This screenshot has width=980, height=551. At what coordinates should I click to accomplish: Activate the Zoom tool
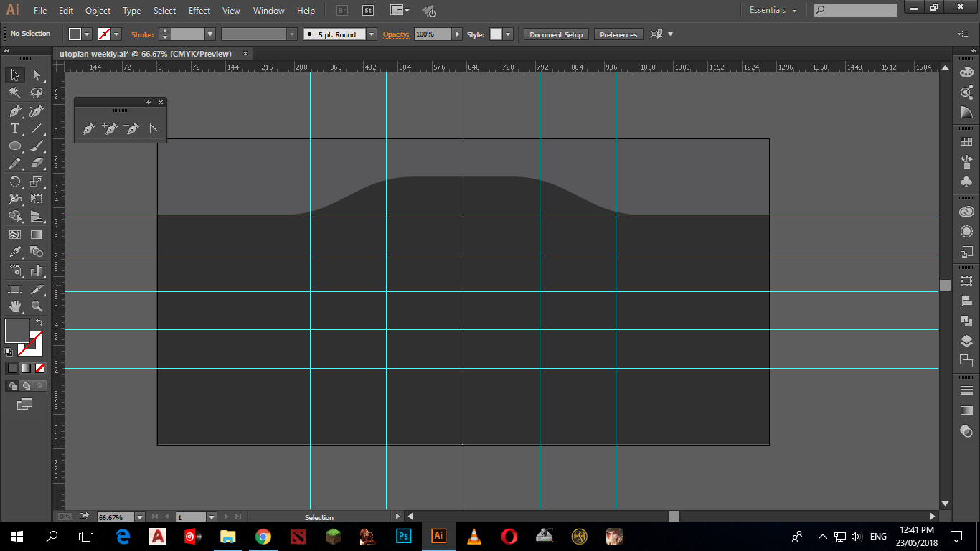point(37,306)
